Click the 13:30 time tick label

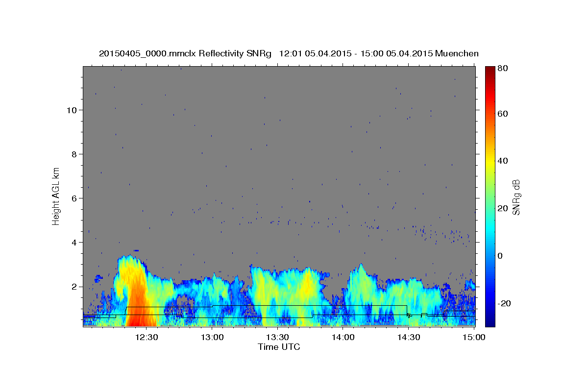pos(277,337)
